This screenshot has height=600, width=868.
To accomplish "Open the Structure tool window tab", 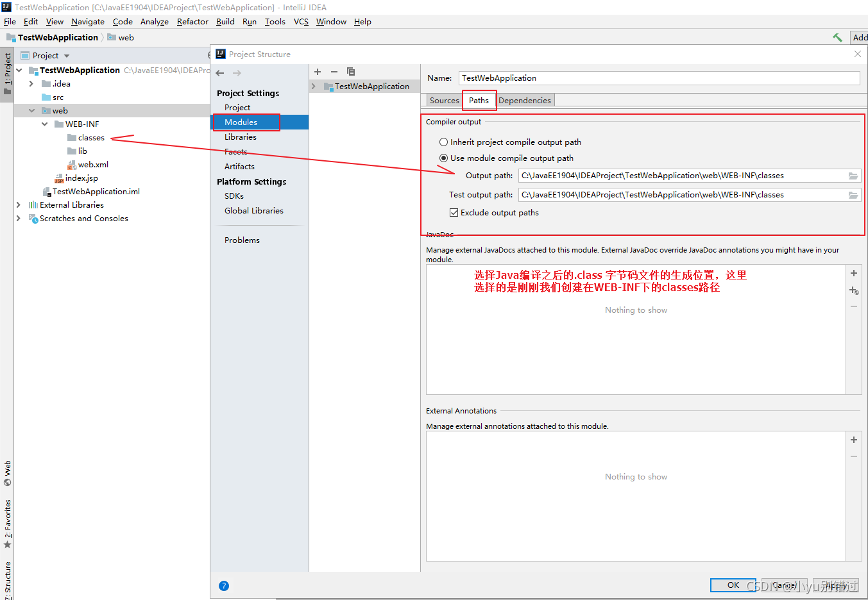I will pos(7,580).
